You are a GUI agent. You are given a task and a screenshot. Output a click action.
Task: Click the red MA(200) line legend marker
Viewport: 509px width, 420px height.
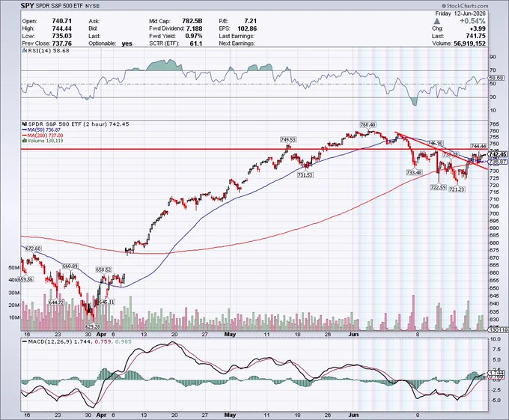[25, 136]
